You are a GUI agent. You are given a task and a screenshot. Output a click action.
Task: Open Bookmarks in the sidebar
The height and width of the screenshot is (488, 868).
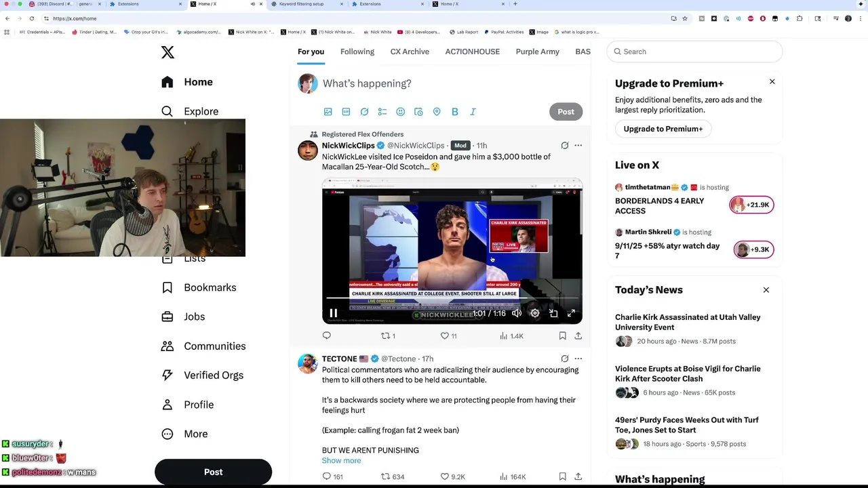199,287
